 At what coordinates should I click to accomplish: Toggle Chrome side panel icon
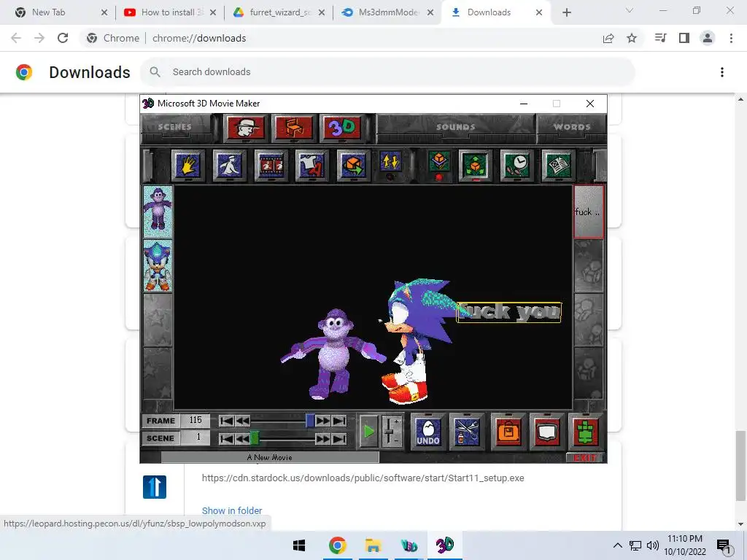tap(684, 38)
